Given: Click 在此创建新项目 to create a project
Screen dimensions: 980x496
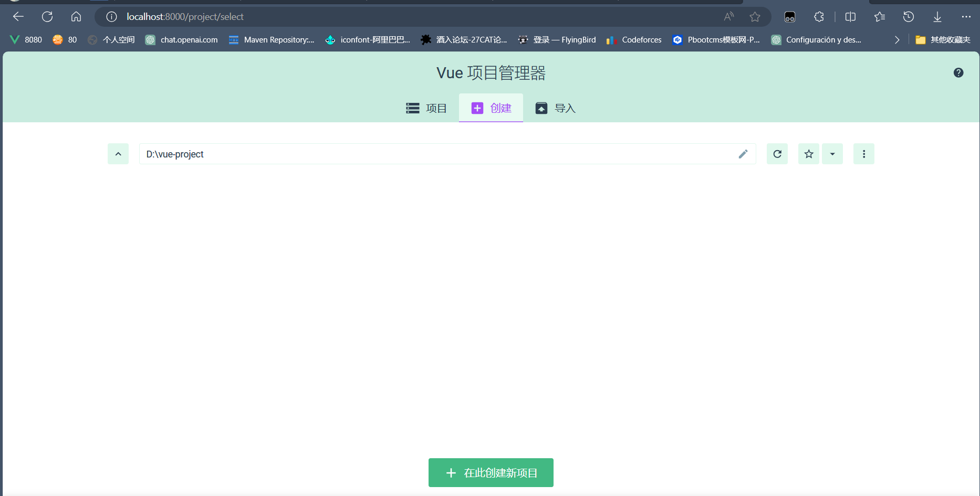Looking at the screenshot, I should point(491,472).
